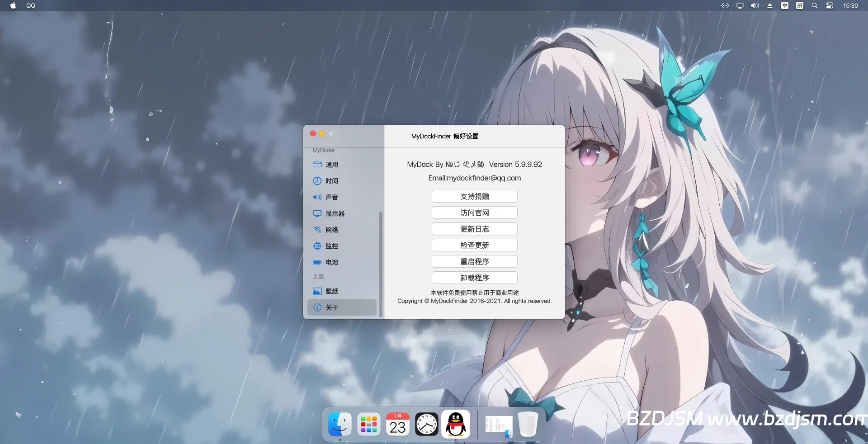
Task: Open the 更新日志 changelog button
Action: 474,229
